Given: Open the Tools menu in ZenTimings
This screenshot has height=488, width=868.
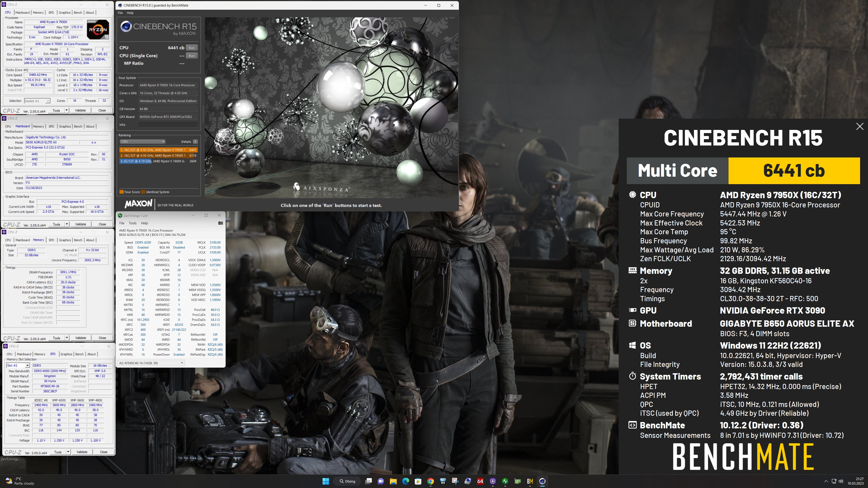Looking at the screenshot, I should click(x=133, y=223).
